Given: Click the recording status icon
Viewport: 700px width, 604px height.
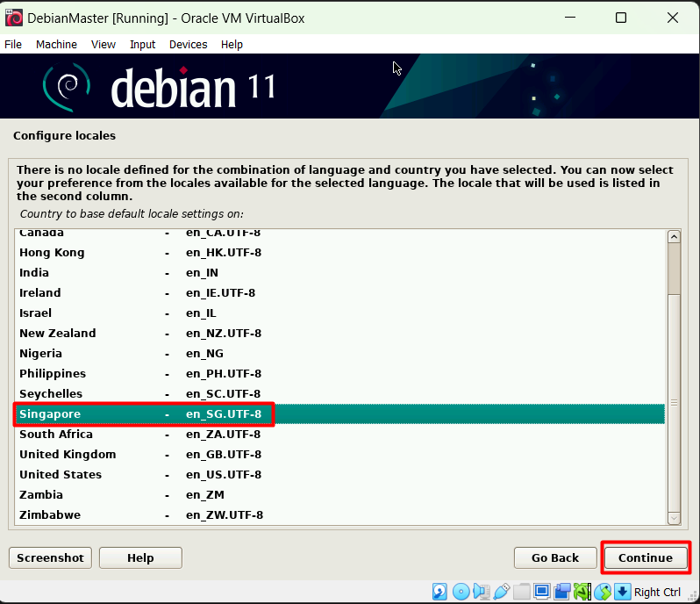Looking at the screenshot, I should click(562, 592).
